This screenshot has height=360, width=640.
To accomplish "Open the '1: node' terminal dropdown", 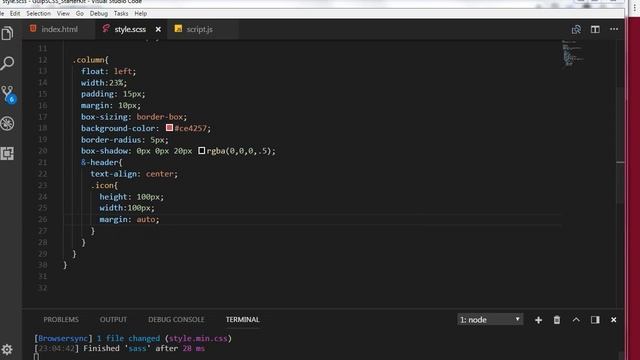I will pos(490,320).
